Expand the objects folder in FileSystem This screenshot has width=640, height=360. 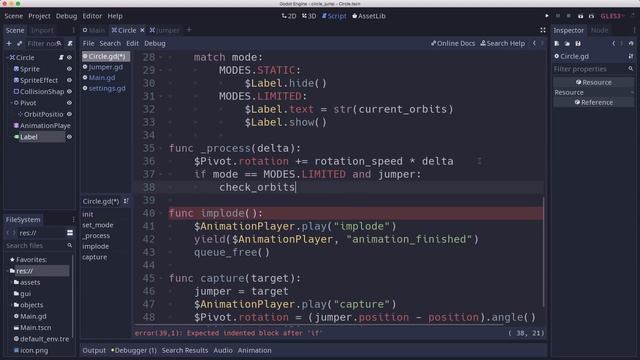click(11, 305)
